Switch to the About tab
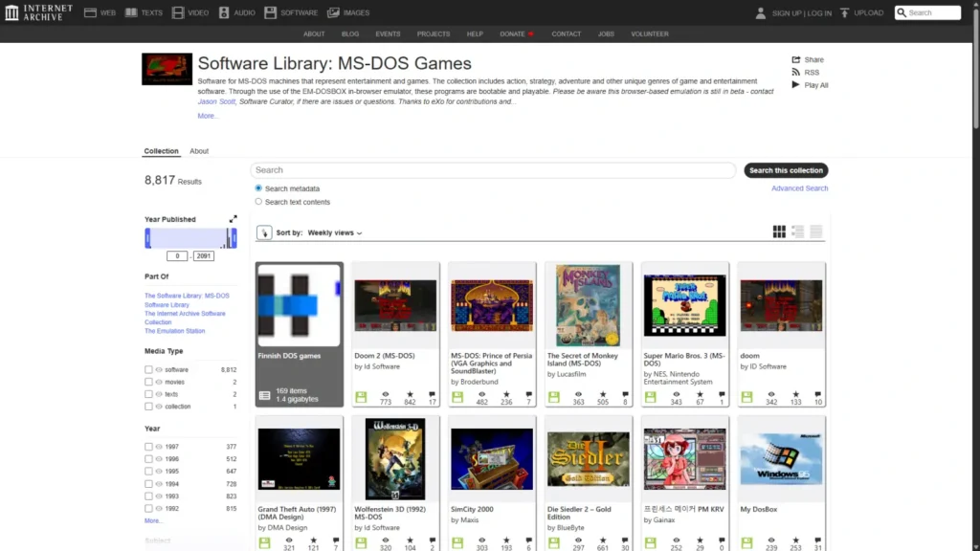Image resolution: width=980 pixels, height=551 pixels. 199,150
